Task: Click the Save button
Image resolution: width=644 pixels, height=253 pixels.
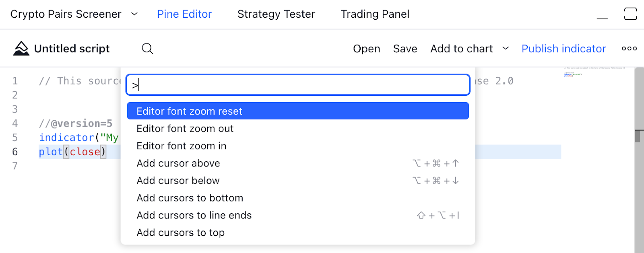Action: coord(405,49)
